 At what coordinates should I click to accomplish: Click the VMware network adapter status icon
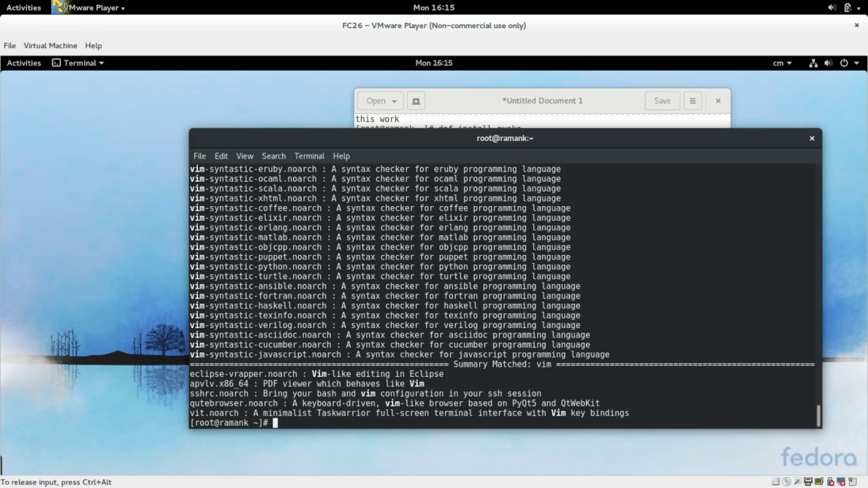click(x=819, y=481)
